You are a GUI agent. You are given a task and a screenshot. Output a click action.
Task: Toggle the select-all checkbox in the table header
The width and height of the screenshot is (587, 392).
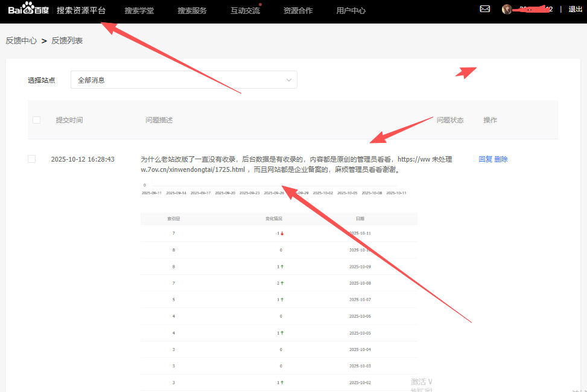(x=36, y=119)
